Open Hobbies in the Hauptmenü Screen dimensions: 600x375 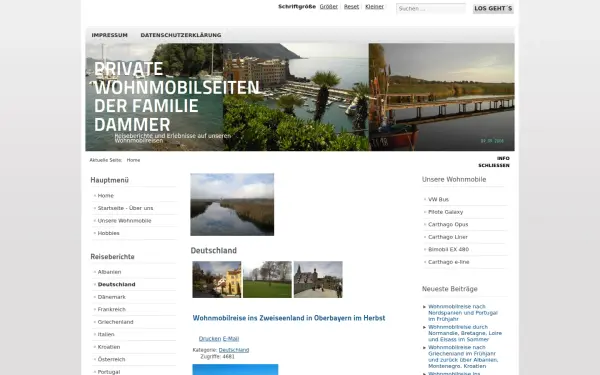[x=108, y=233]
